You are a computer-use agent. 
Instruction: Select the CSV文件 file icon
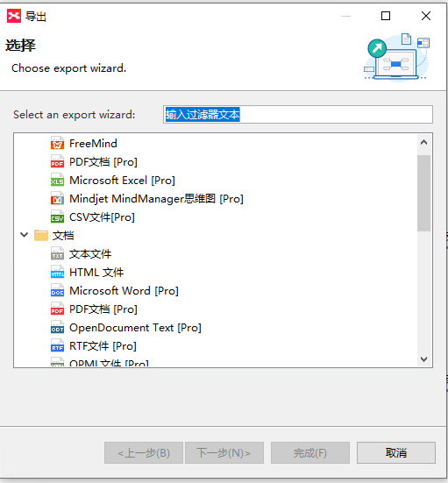pos(57,217)
